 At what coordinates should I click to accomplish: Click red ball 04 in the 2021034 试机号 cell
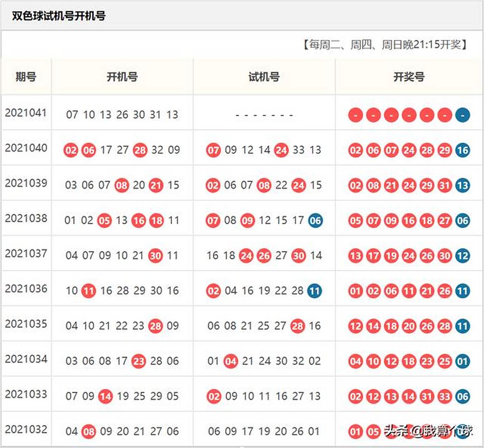[231, 361]
